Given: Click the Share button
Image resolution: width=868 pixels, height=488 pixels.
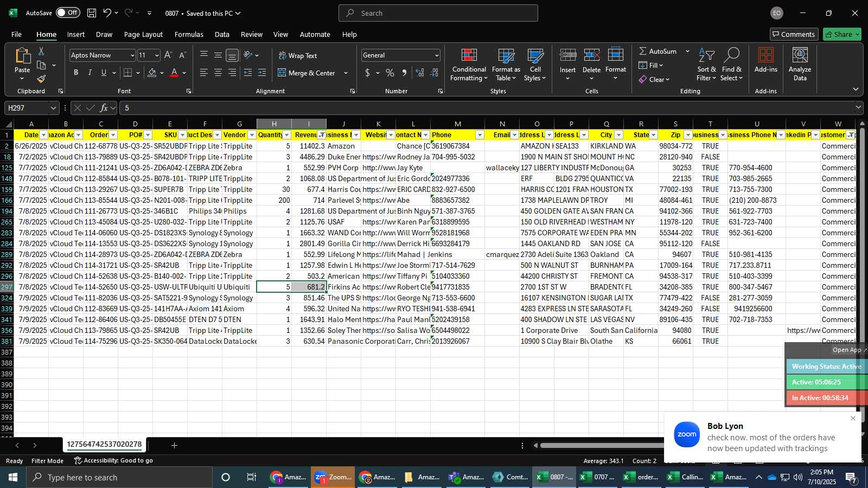Looking at the screenshot, I should (842, 34).
